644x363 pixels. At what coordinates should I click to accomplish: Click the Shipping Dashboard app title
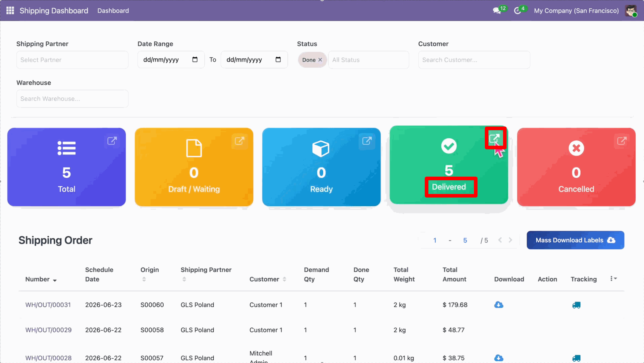(54, 11)
